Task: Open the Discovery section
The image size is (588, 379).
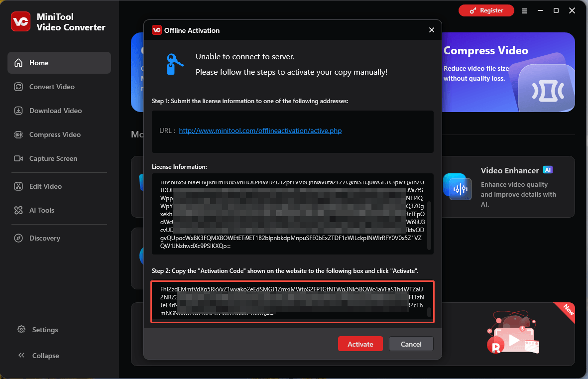Action: coord(59,238)
